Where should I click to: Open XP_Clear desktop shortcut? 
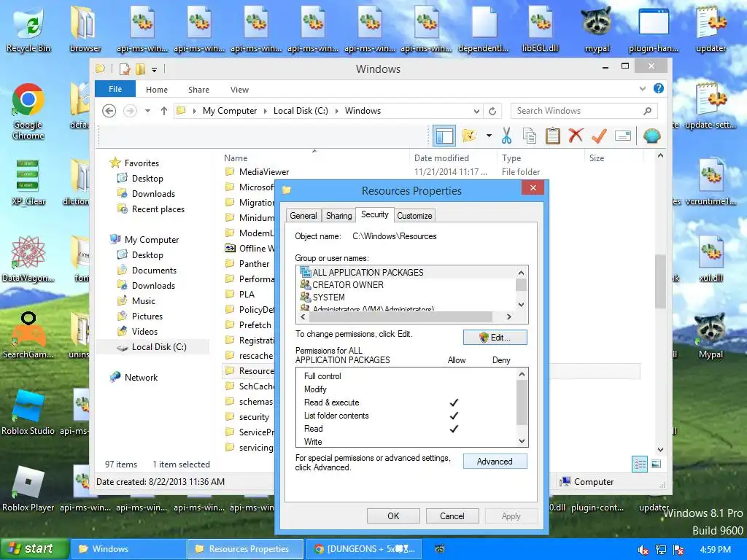click(x=28, y=182)
